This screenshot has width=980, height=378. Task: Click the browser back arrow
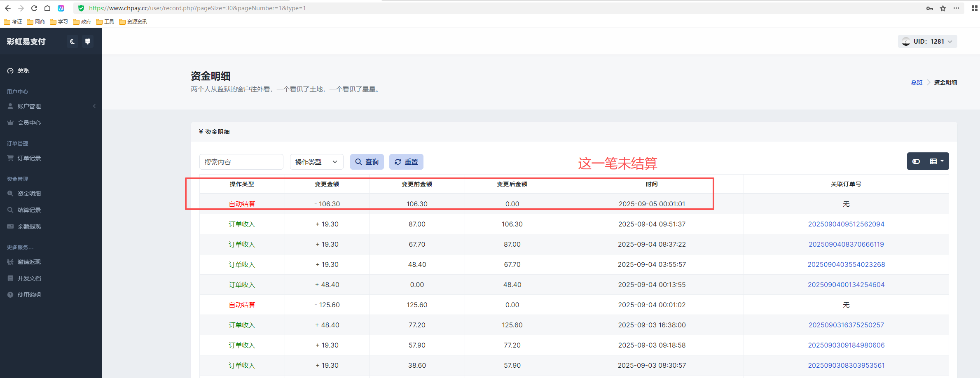[8, 8]
